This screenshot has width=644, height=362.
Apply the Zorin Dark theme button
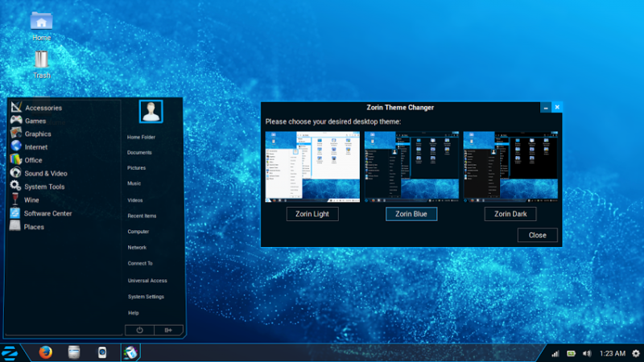[510, 214]
